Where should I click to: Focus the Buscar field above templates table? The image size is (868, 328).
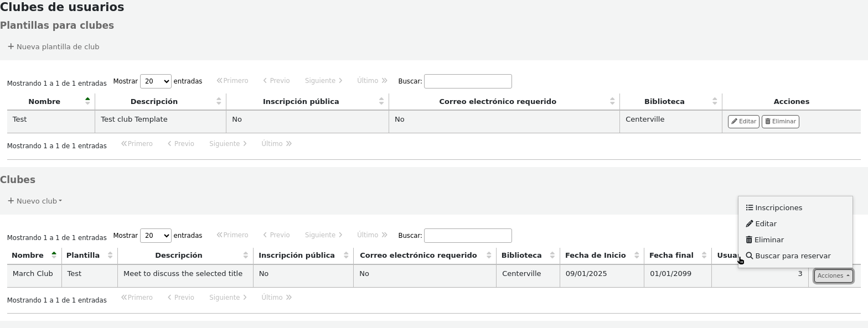tap(468, 81)
